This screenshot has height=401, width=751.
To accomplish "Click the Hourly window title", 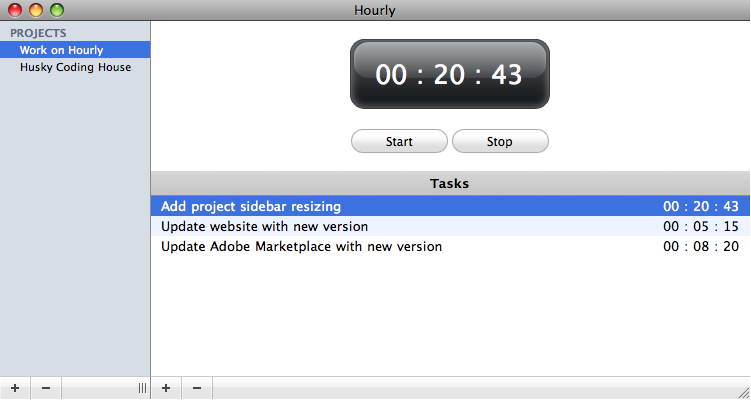I will [x=375, y=10].
